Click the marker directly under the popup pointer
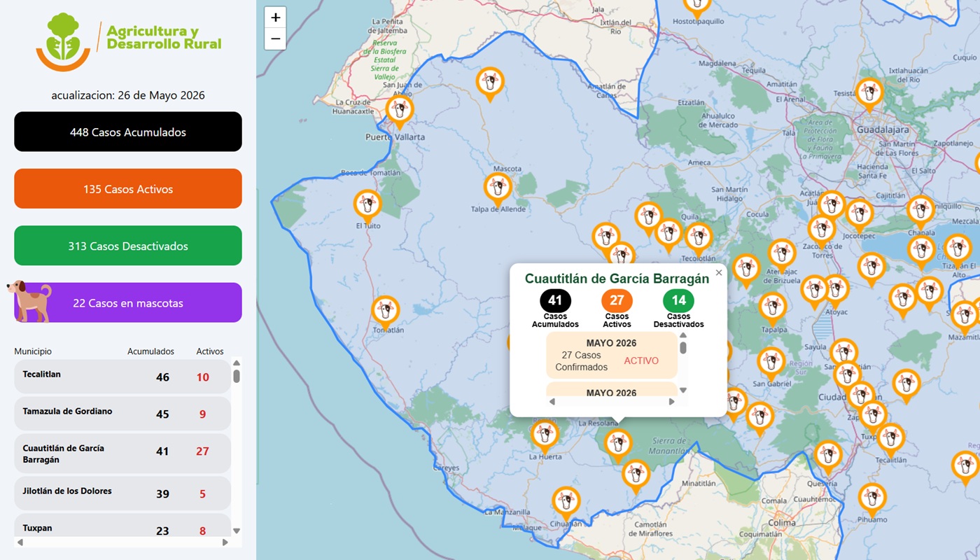980x560 pixels. [617, 445]
